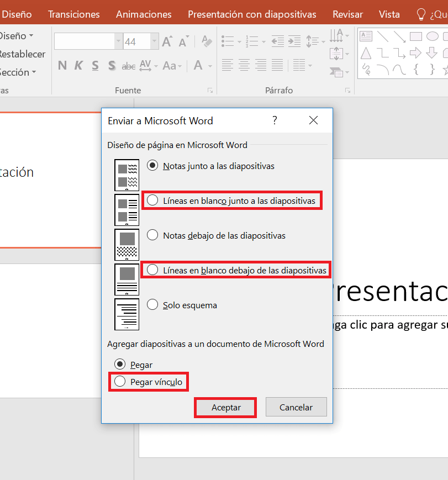This screenshot has height=480, width=448.
Task: Select the oval shape
Action: point(433,36)
